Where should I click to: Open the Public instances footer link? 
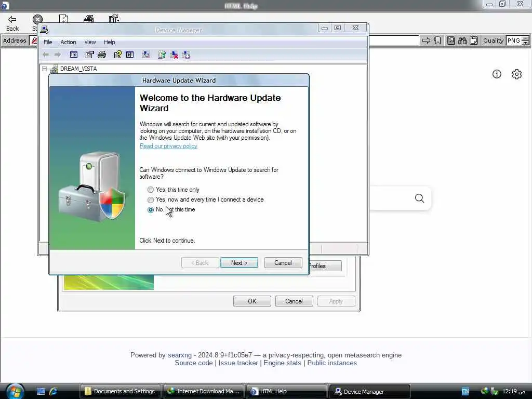(x=332, y=363)
